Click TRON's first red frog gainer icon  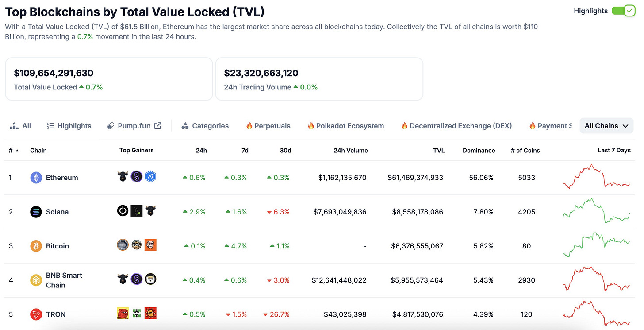(123, 313)
